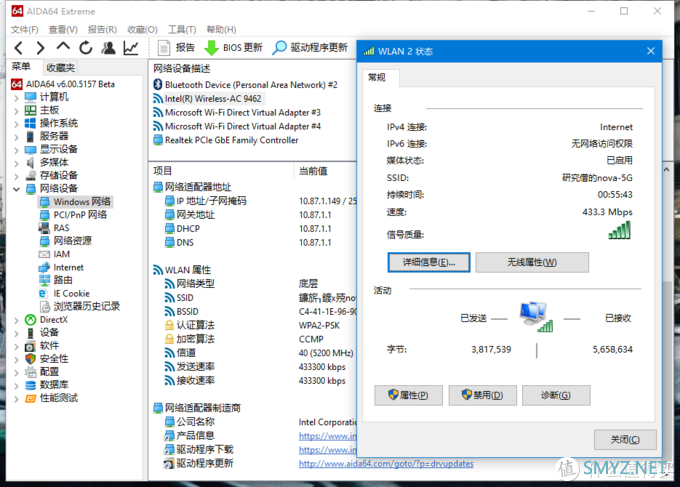
Task: Select IE Cookie tree item
Action: 65,294
